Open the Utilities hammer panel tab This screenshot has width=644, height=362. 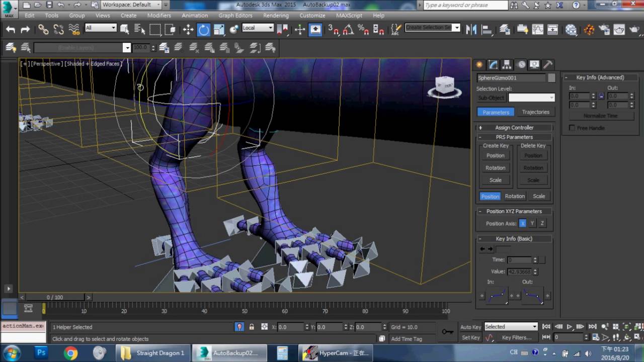548,64
